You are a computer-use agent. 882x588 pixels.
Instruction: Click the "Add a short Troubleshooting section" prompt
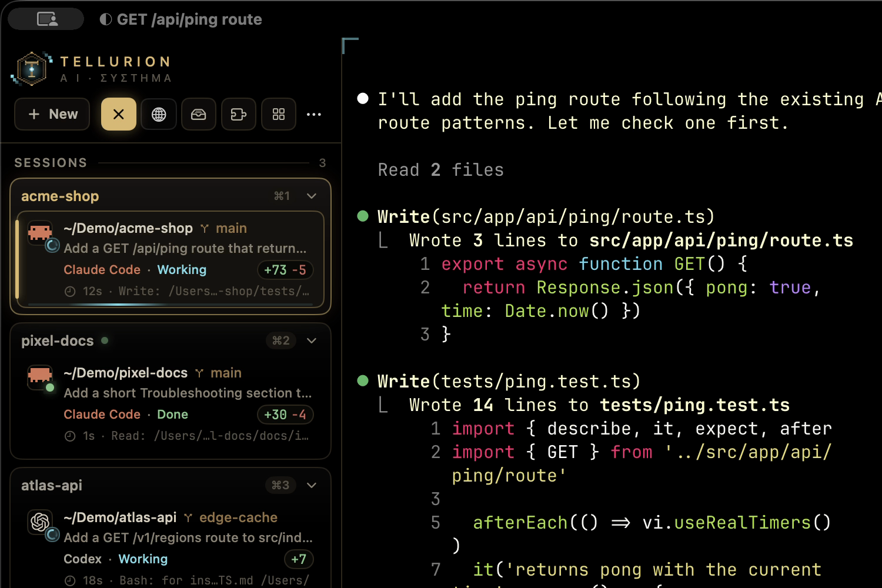188,393
